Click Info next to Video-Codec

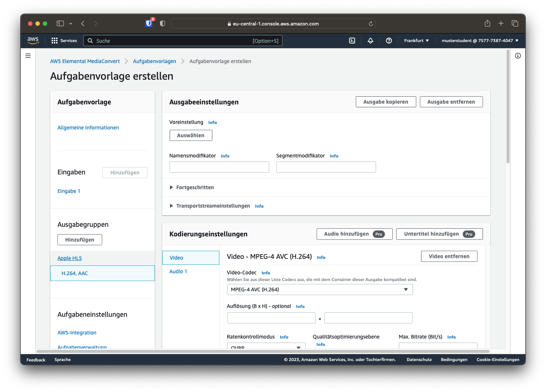click(266, 273)
